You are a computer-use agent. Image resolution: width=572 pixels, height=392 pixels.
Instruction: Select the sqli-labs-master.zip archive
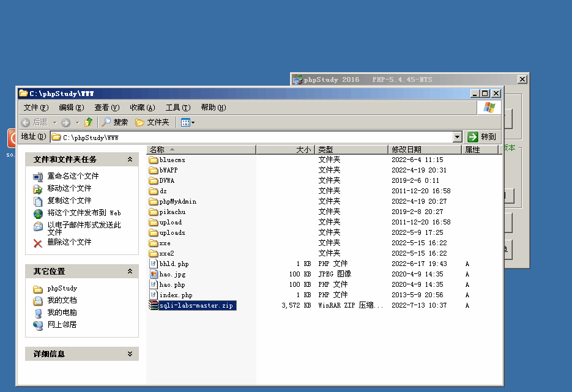(196, 305)
